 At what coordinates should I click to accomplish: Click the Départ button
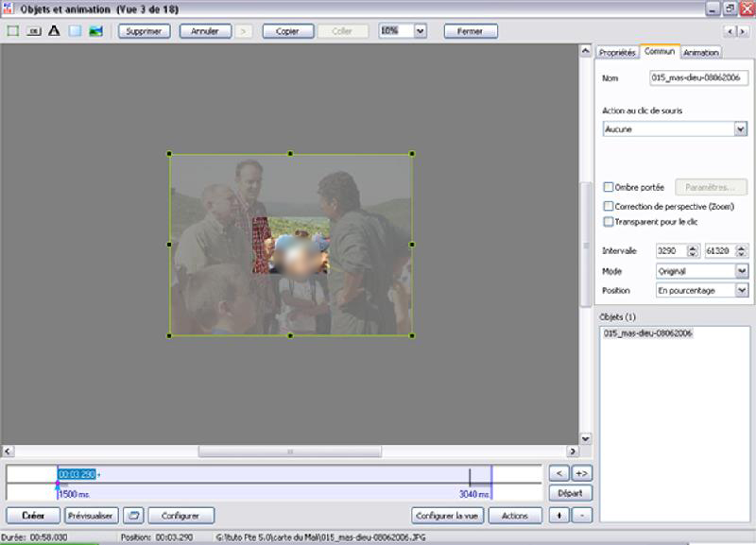(571, 493)
